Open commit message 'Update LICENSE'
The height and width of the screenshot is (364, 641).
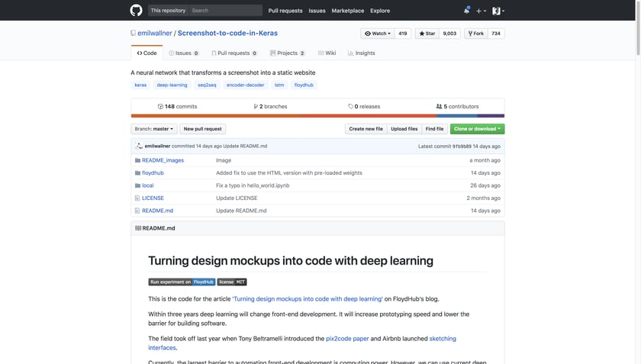tap(237, 198)
